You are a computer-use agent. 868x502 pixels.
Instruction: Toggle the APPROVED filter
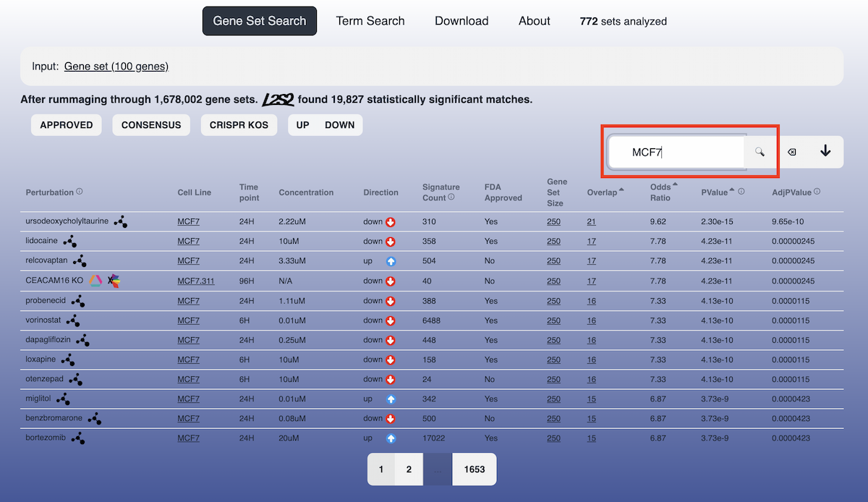click(x=67, y=125)
